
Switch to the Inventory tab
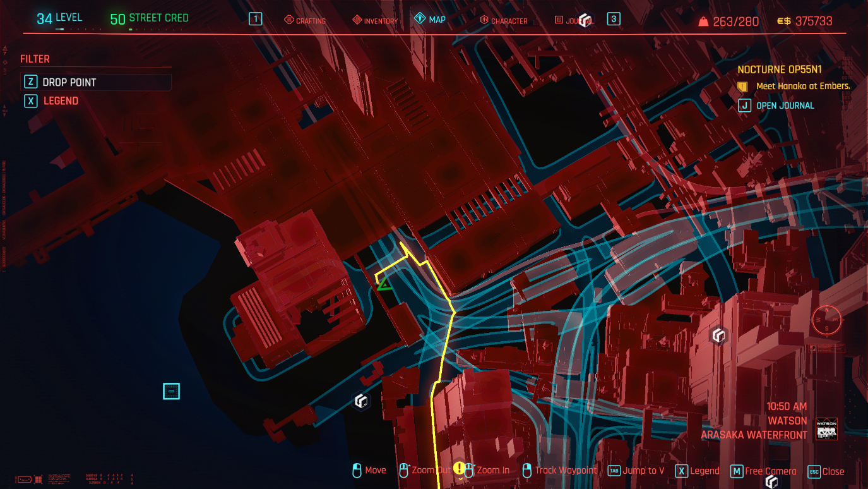click(x=375, y=20)
